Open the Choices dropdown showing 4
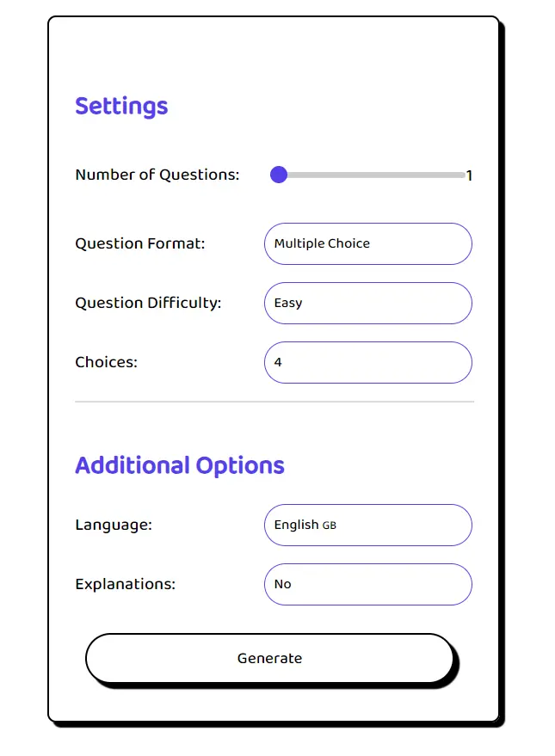The width and height of the screenshot is (555, 756). click(x=367, y=362)
